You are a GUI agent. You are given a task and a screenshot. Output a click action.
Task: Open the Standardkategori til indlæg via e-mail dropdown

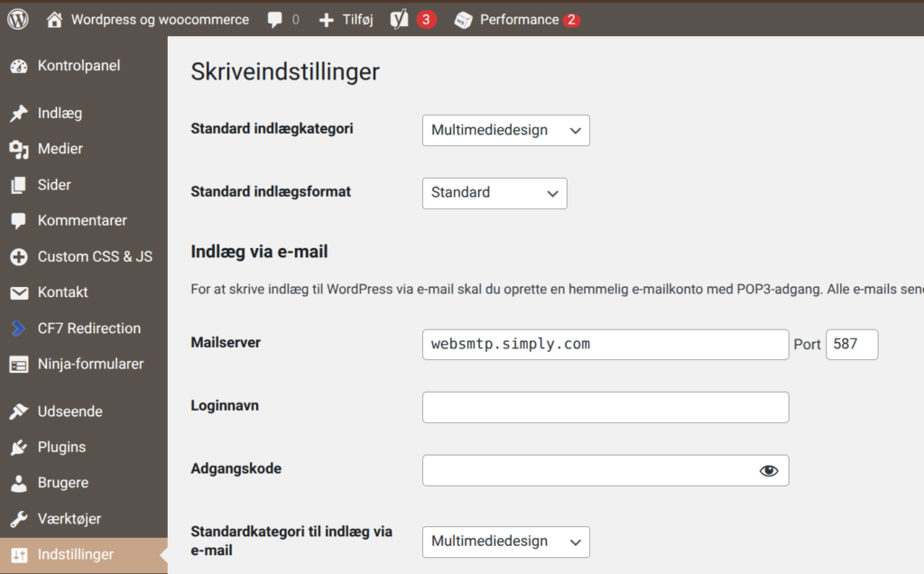tap(505, 542)
